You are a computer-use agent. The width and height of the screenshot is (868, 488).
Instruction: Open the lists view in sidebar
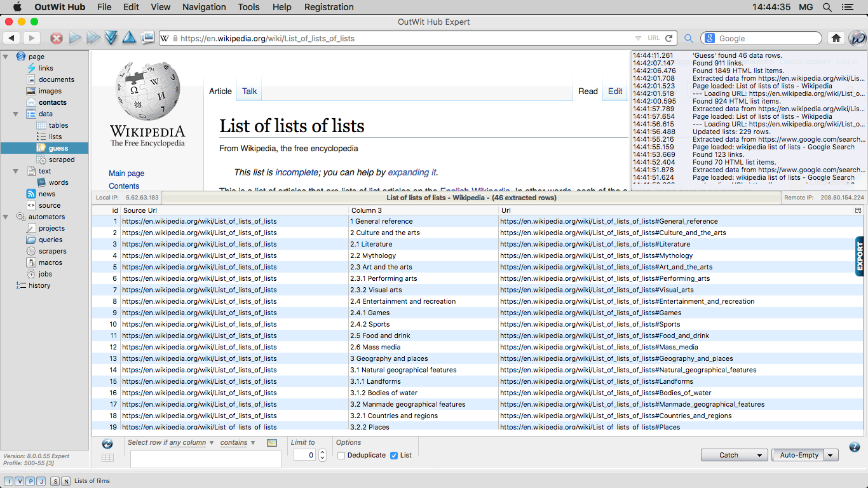pyautogui.click(x=50, y=137)
